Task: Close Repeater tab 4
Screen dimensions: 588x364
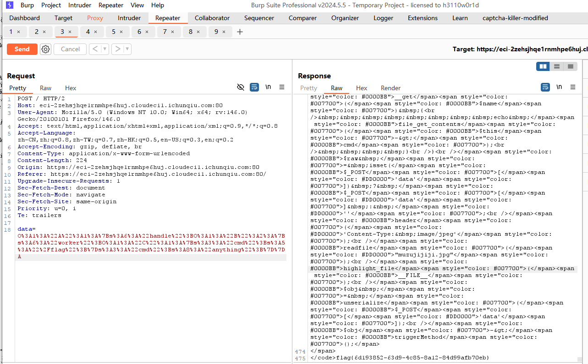Action: pyautogui.click(x=95, y=32)
